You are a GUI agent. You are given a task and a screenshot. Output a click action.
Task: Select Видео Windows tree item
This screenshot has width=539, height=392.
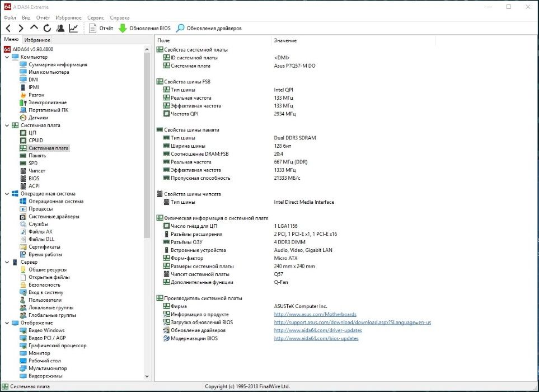point(46,330)
